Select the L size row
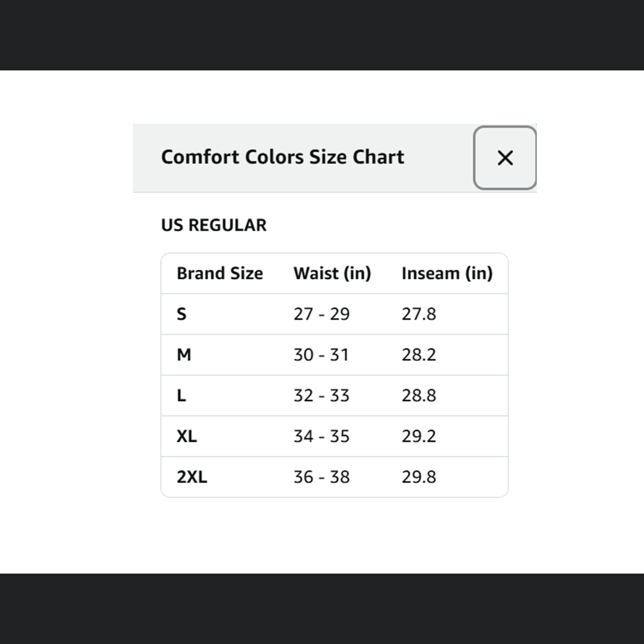This screenshot has height=644, width=644. (x=181, y=395)
